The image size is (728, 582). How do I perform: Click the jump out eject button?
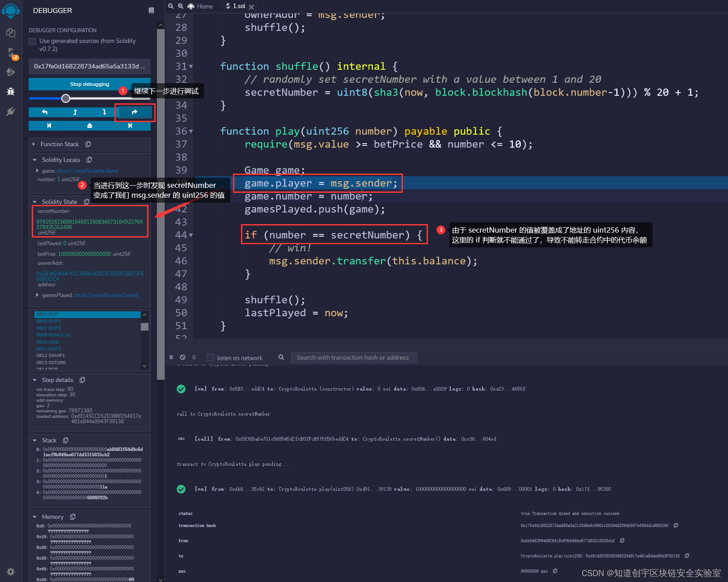(x=89, y=126)
